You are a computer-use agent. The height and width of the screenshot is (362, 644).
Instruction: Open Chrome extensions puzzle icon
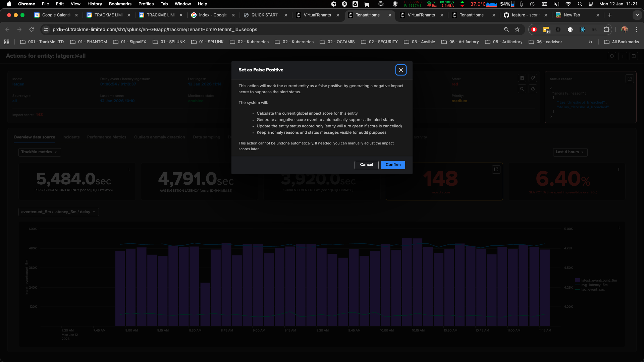point(606,29)
